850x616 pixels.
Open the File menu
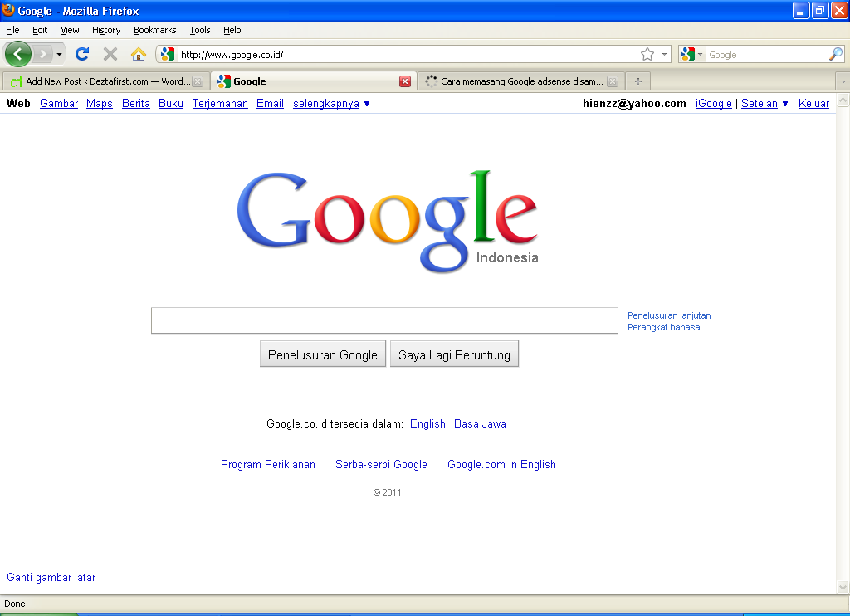tap(12, 30)
